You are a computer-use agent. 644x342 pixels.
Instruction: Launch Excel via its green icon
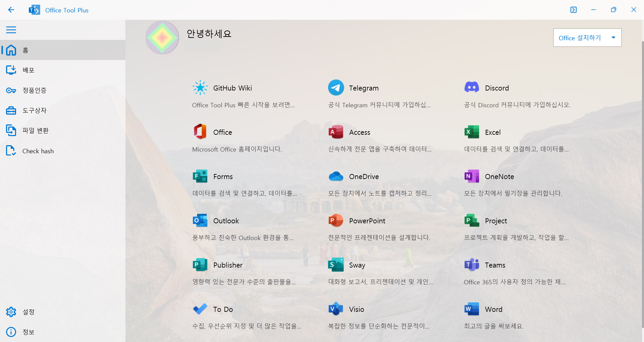click(x=472, y=132)
